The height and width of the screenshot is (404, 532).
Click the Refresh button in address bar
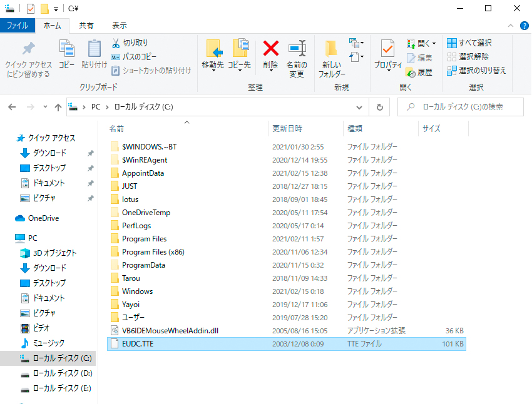click(x=380, y=107)
